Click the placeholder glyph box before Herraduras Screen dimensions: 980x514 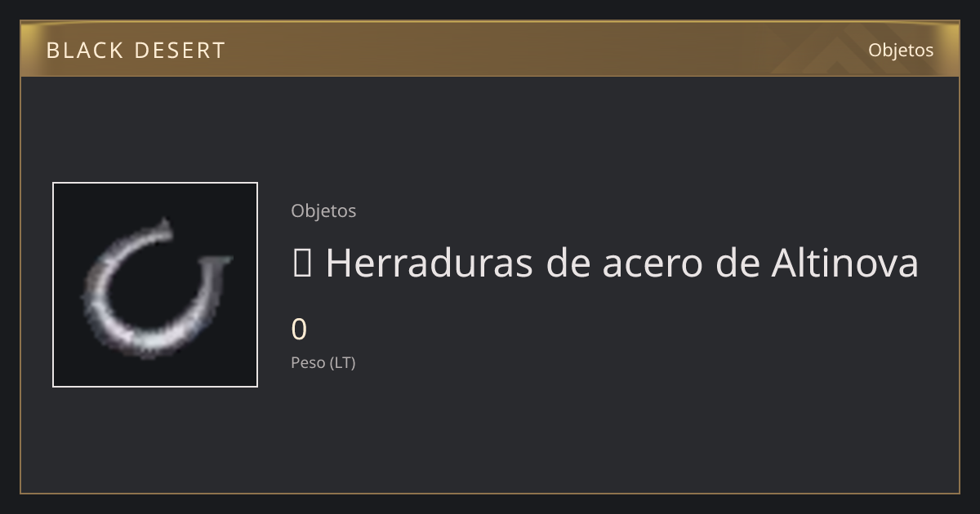point(301,264)
